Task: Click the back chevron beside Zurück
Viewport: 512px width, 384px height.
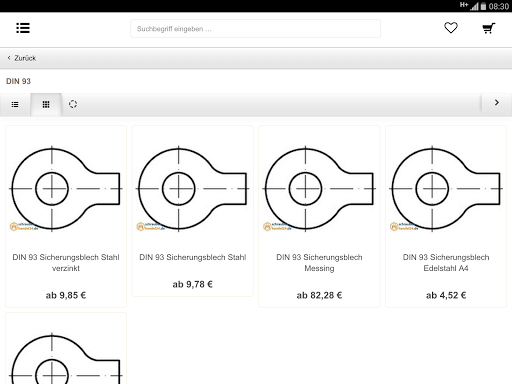Action: point(9,58)
